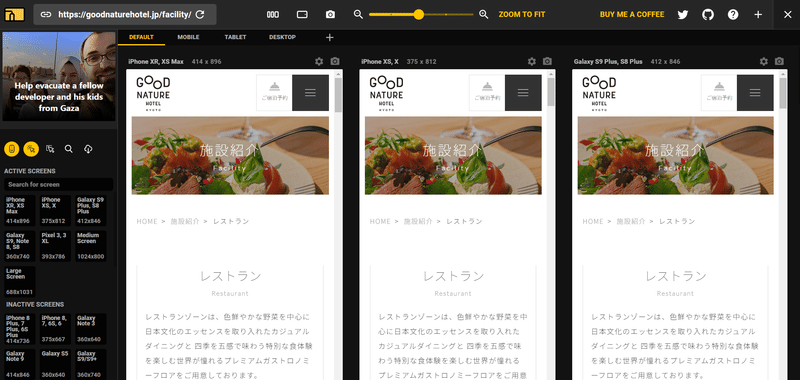
Task: Activate the Galaxy Note 3 inactive screen
Action: coord(91,329)
